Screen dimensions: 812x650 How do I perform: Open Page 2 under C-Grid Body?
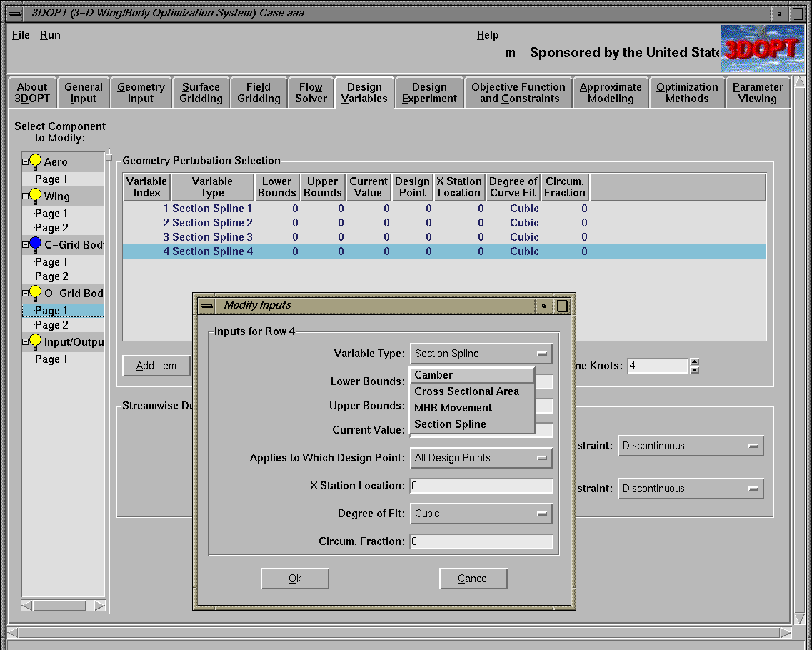(x=51, y=276)
